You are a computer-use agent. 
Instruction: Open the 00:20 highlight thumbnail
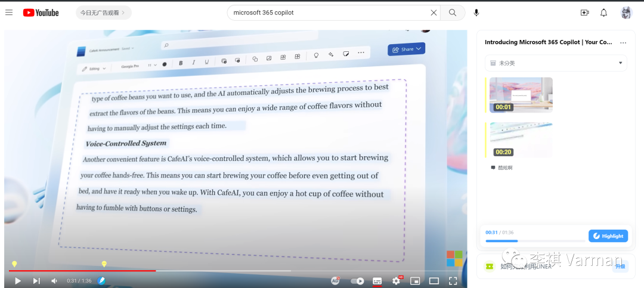(x=521, y=140)
